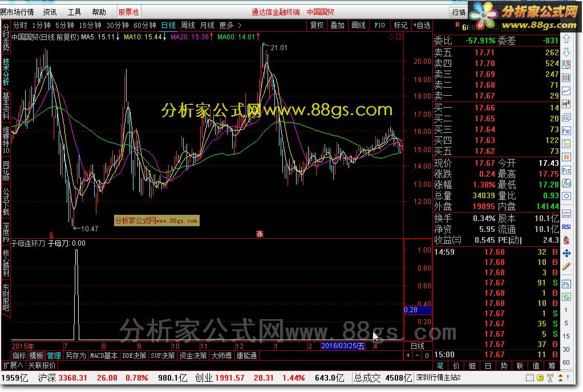Open the 复权 adjustment dropdown
The image size is (583, 392).
pos(317,25)
